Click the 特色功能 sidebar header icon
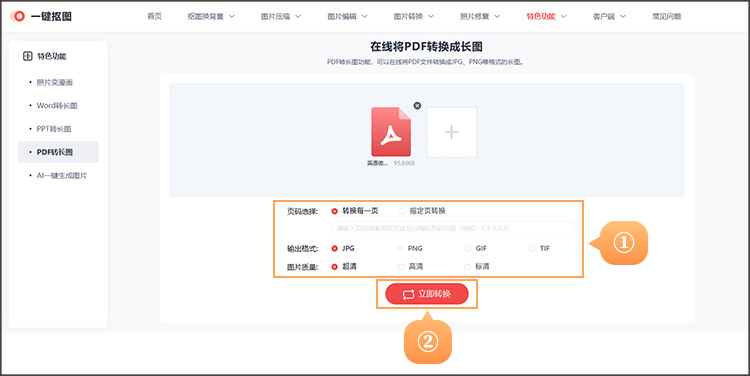This screenshot has width=750, height=376. point(28,56)
